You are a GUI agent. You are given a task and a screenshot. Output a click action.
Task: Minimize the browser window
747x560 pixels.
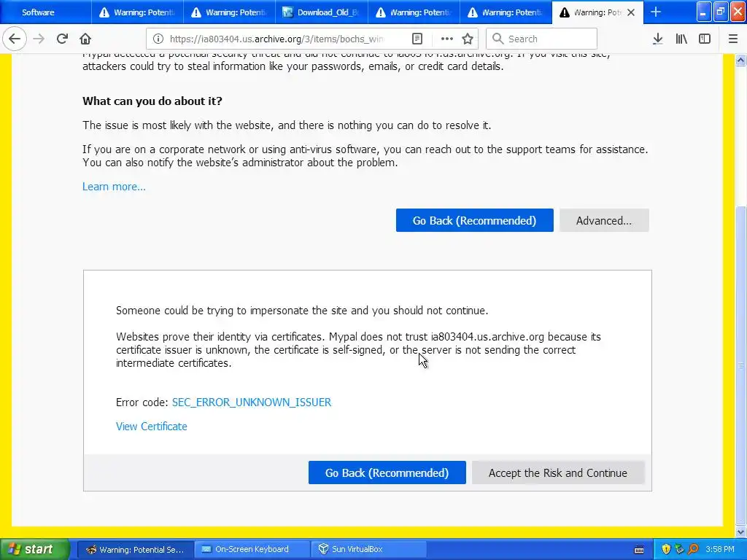[x=704, y=12]
